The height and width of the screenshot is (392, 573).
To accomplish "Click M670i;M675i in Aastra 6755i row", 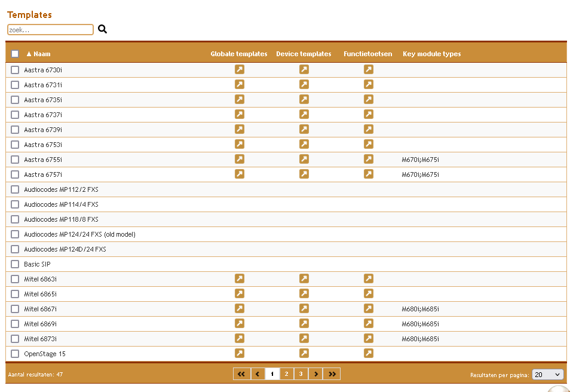I will [x=420, y=160].
